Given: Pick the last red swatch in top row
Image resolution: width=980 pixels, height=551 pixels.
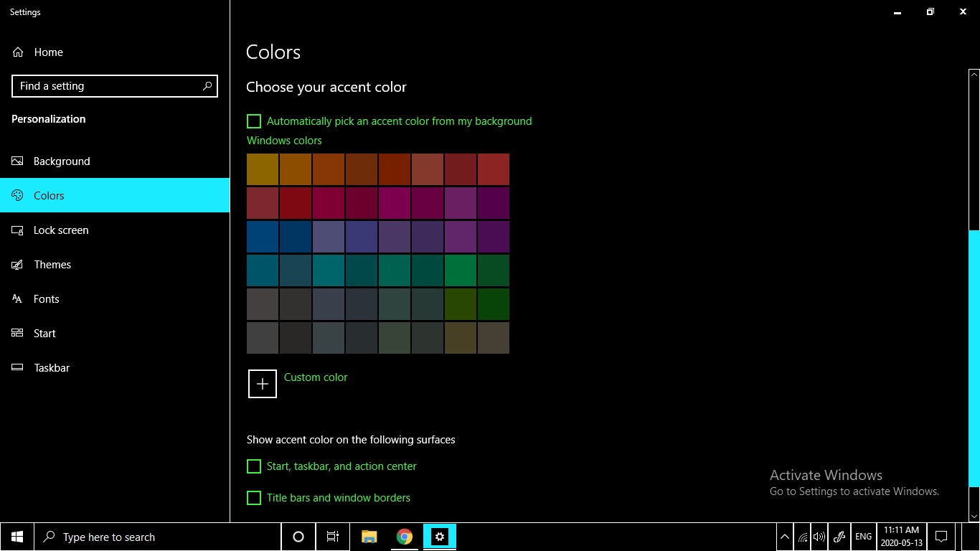Looking at the screenshot, I should coord(494,169).
